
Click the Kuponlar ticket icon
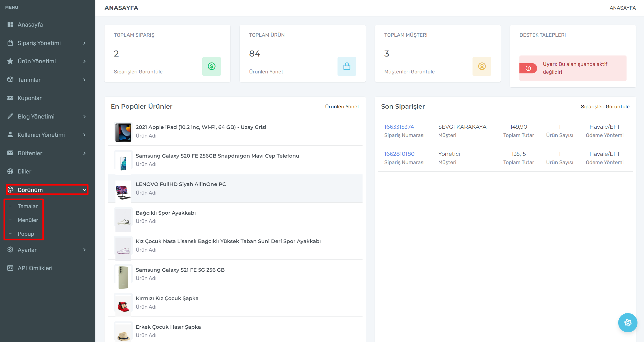pos(10,98)
